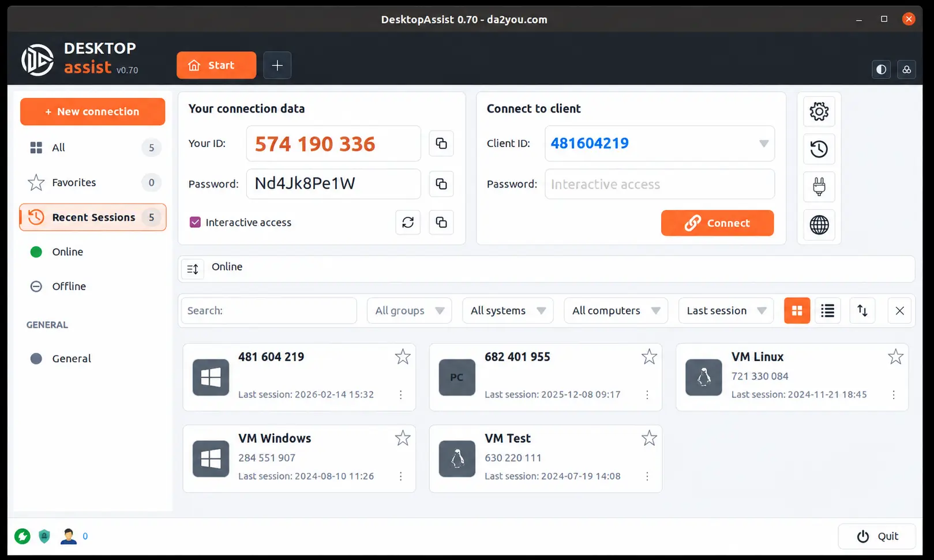Viewport: 934px width, 560px height.
Task: Copy icon beside the password refresh button
Action: tap(441, 223)
